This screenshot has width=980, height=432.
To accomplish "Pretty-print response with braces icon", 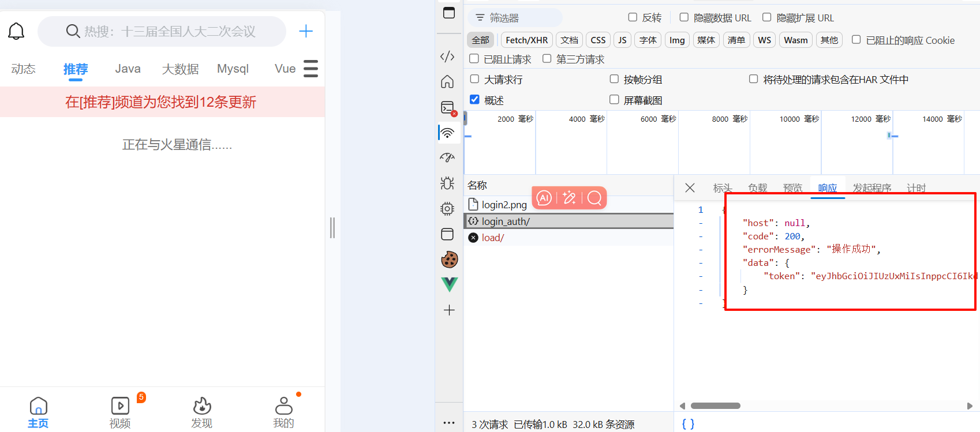I will pos(688,424).
